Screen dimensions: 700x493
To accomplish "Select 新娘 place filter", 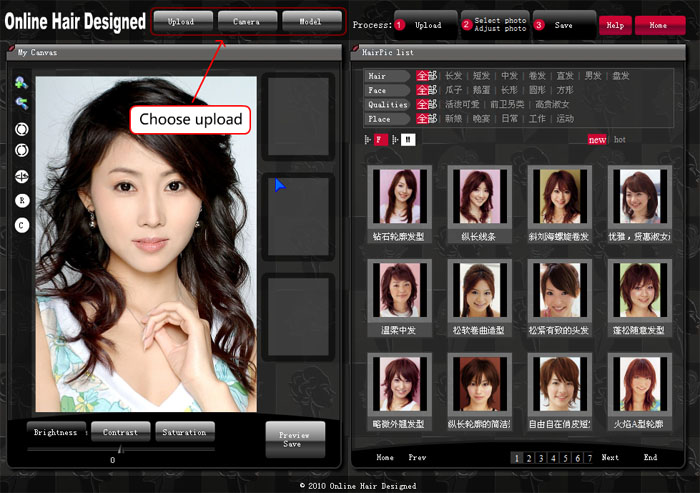I will (454, 119).
